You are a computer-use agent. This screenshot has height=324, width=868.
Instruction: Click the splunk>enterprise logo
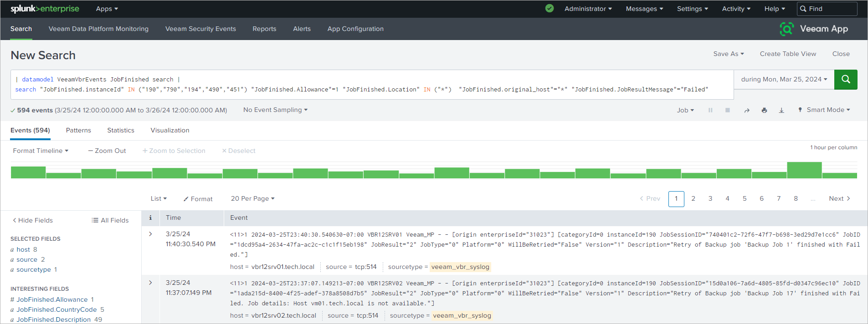pyautogui.click(x=45, y=9)
